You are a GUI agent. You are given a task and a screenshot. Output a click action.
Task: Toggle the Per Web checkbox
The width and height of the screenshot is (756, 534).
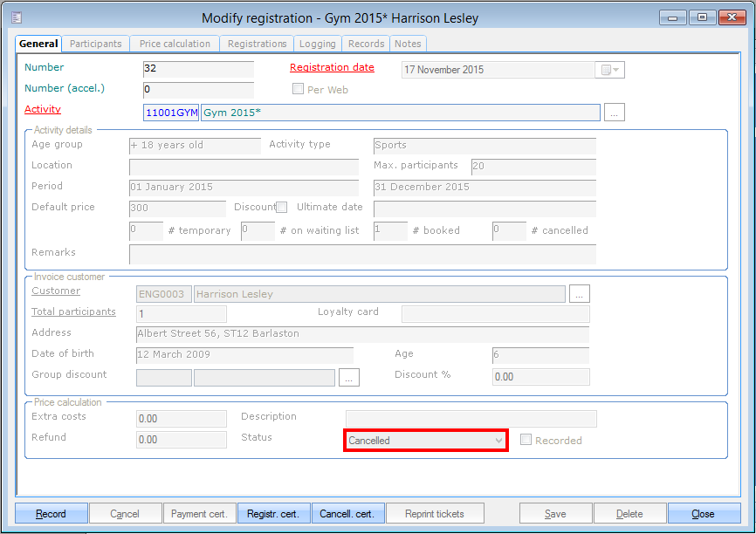pyautogui.click(x=299, y=89)
